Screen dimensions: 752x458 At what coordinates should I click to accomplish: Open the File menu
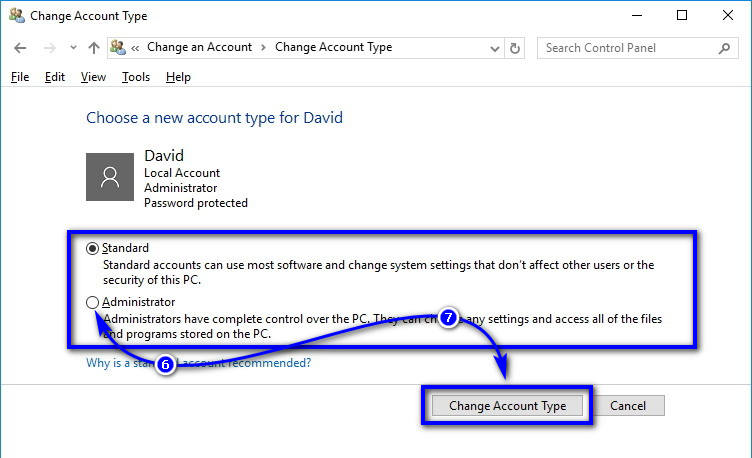coord(20,77)
